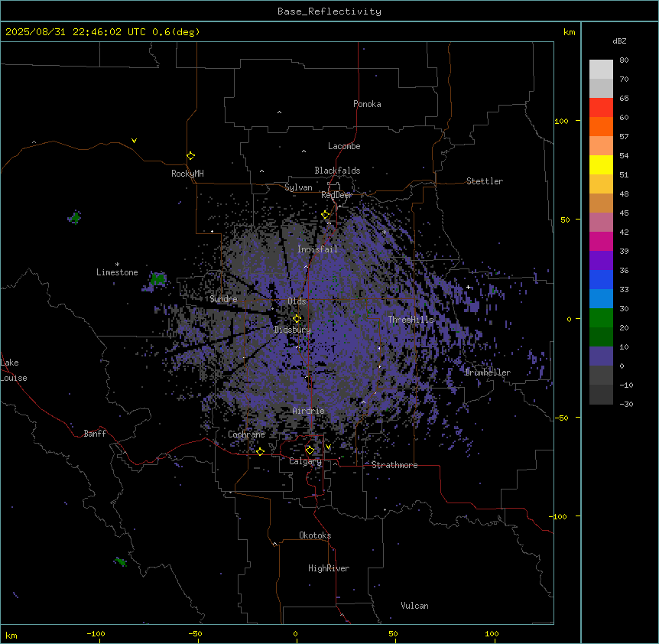Click the -30 value in the dBZ legend

coord(626,405)
